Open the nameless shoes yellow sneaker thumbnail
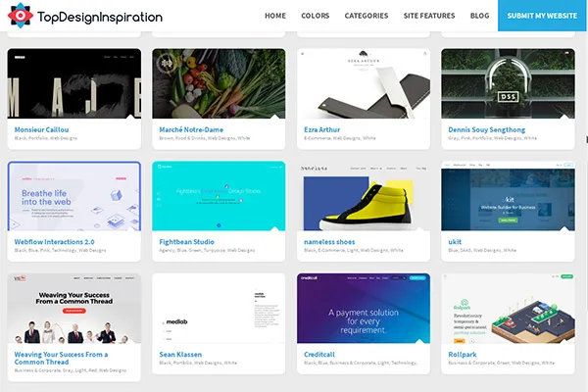The height and width of the screenshot is (392, 588). click(364, 196)
